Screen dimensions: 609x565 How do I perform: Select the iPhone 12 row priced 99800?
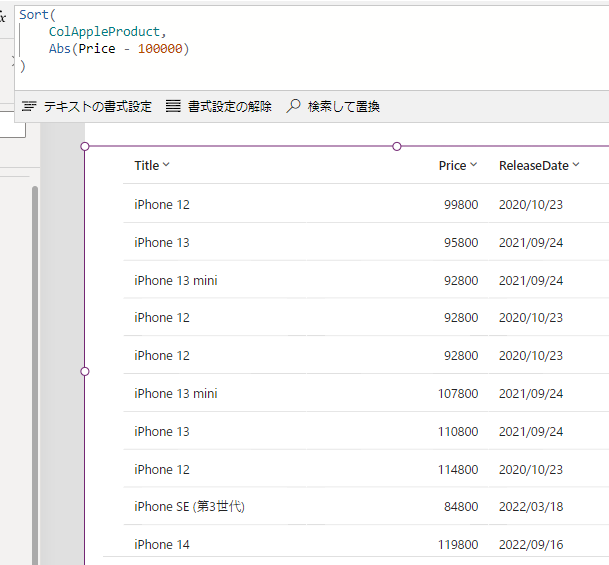point(366,204)
